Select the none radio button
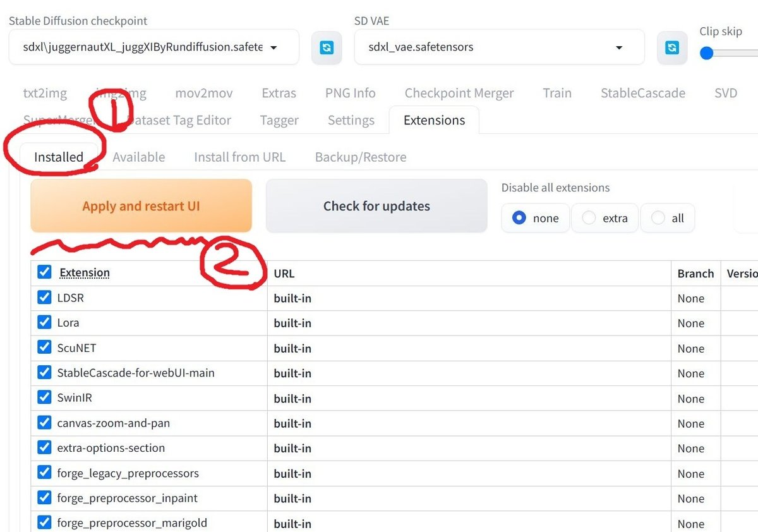Screen dimensions: 758x532 (x=520, y=217)
